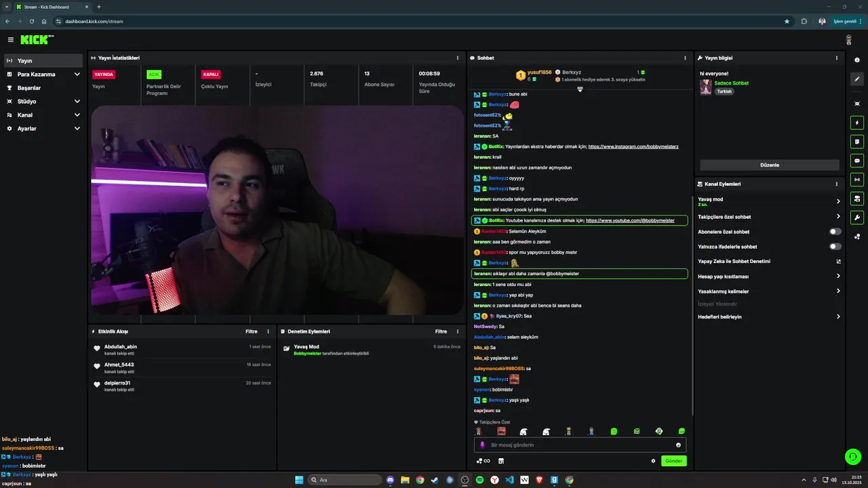Open the instagram.com/bobbymeisterz link in chat

pyautogui.click(x=633, y=146)
